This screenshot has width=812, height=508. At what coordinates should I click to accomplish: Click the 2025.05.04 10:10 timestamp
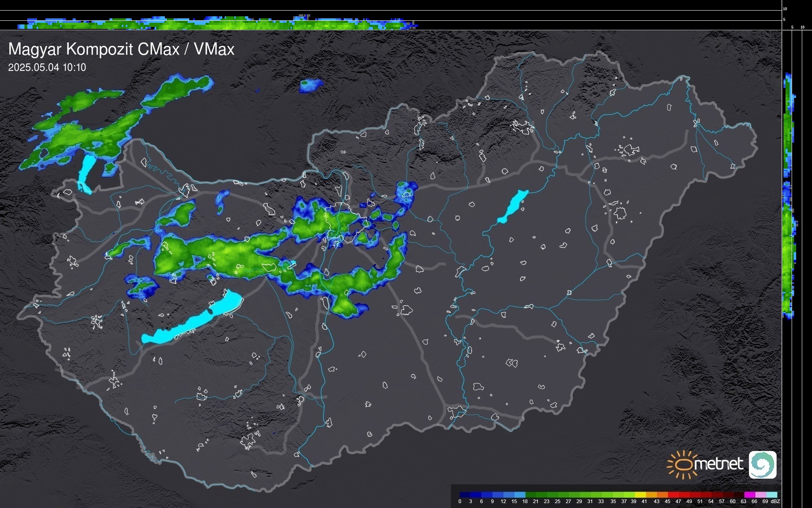pos(47,68)
